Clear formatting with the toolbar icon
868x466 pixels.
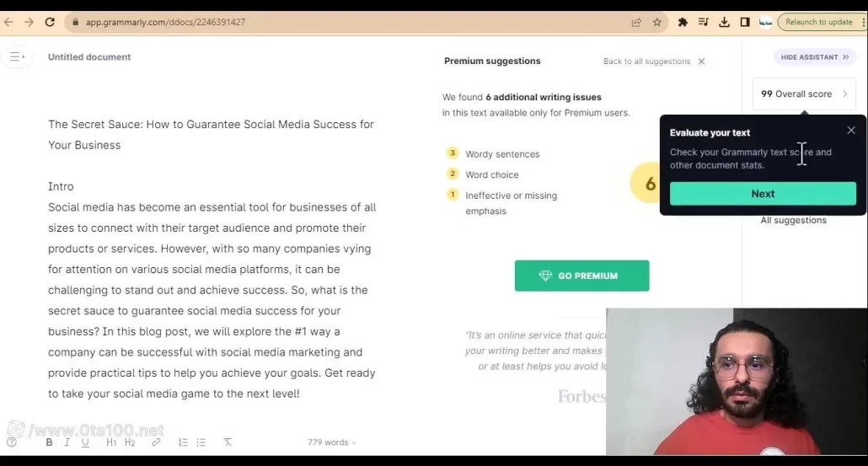[228, 442]
